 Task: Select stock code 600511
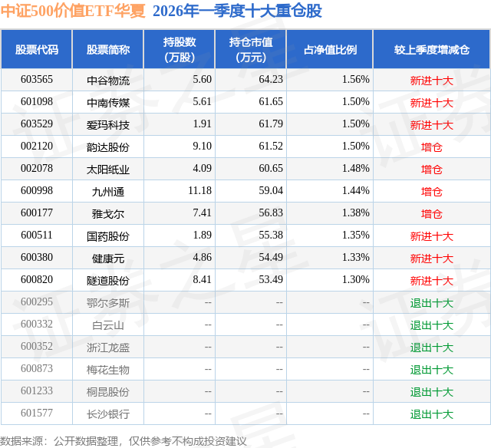tap(37, 235)
